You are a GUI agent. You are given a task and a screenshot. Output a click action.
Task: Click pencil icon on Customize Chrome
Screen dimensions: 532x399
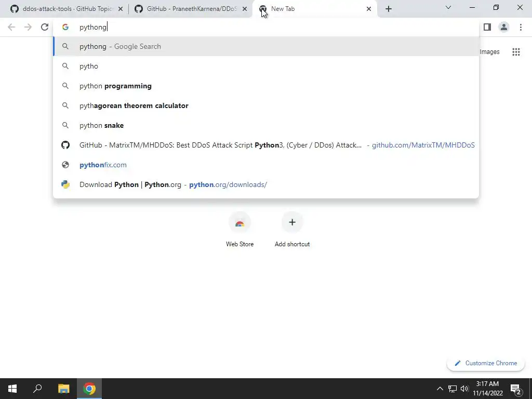pos(458,363)
